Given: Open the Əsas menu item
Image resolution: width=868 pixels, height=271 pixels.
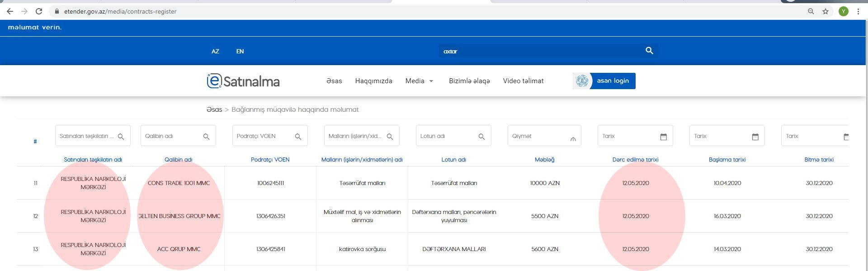Looking at the screenshot, I should pyautogui.click(x=334, y=81).
